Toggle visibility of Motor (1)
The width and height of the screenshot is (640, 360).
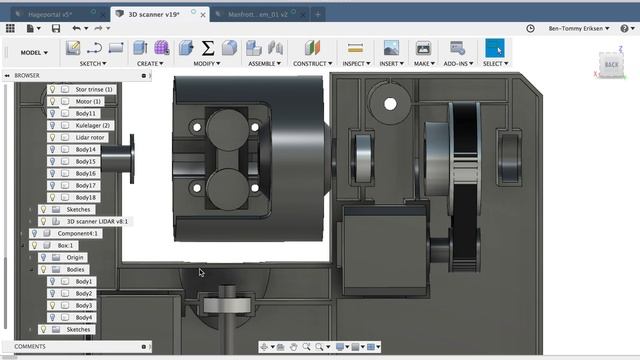[52, 101]
